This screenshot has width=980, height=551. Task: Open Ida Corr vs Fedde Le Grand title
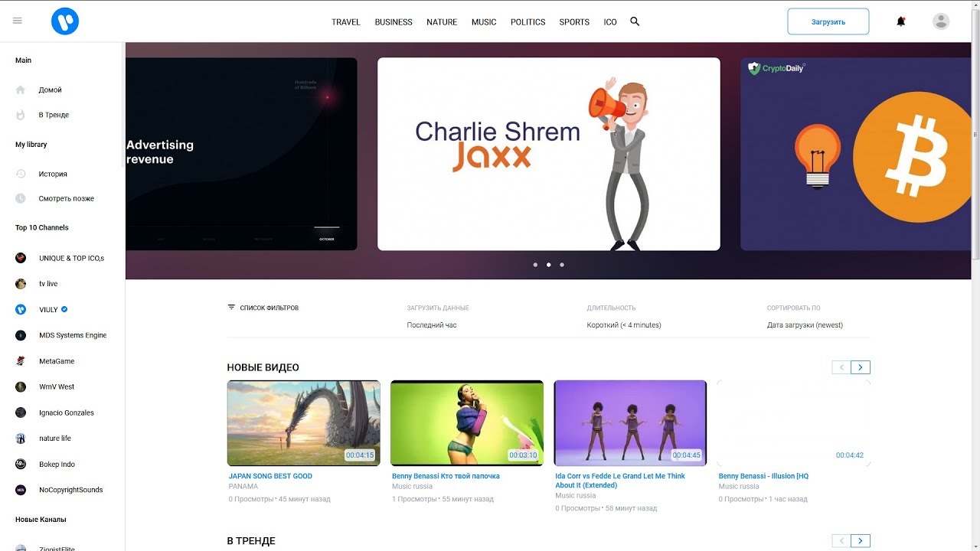coord(620,481)
